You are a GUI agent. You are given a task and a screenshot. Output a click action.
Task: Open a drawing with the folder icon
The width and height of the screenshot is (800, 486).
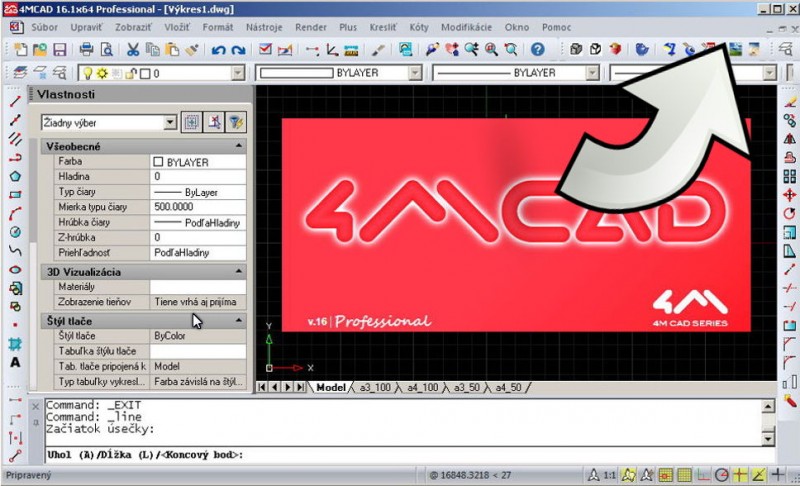click(40, 49)
